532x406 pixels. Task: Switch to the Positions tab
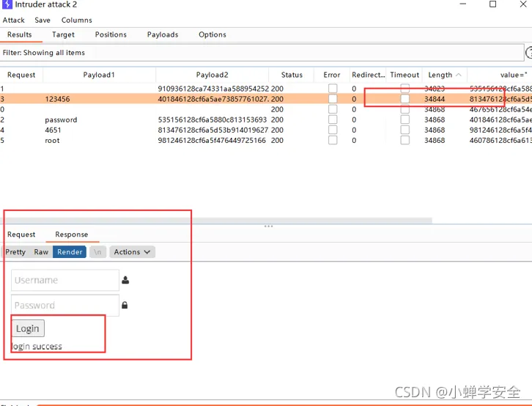coord(111,34)
